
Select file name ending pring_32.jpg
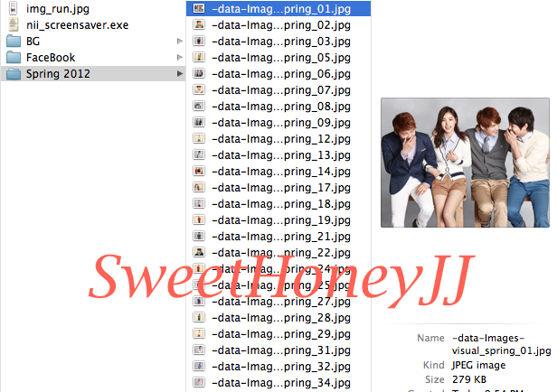tap(281, 367)
